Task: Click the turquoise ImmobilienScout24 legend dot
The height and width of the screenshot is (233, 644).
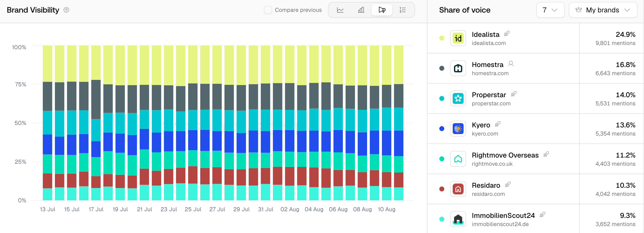Action: coord(442,219)
